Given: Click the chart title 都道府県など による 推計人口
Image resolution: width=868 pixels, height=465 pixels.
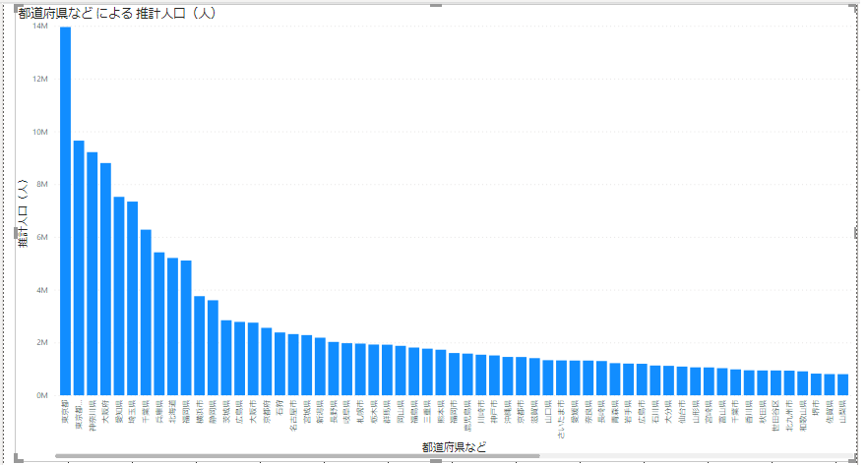Looking at the screenshot, I should click(117, 14).
